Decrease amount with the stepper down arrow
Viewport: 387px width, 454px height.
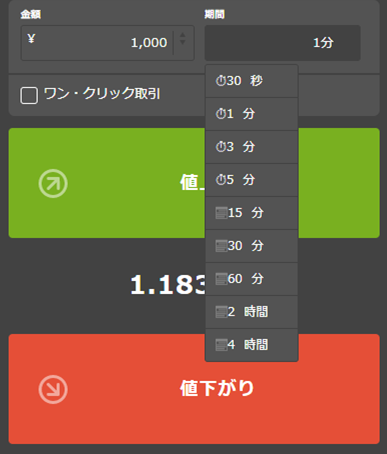182,42
